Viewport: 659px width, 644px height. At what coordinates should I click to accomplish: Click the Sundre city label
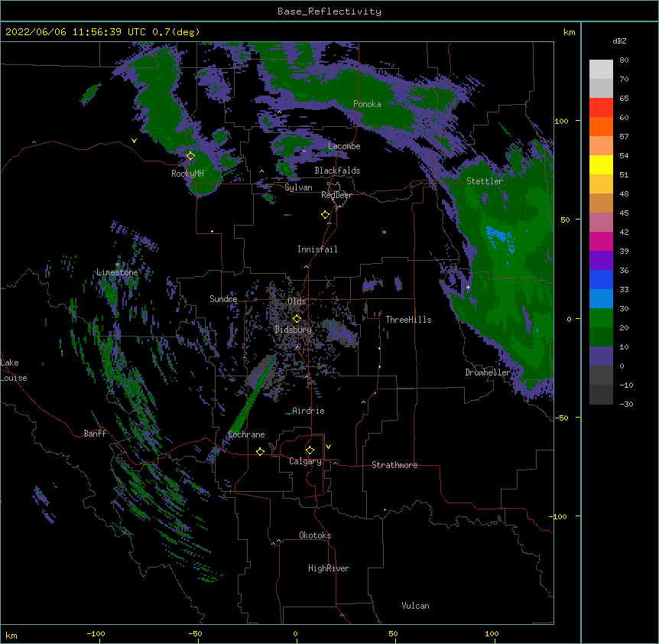coord(223,299)
